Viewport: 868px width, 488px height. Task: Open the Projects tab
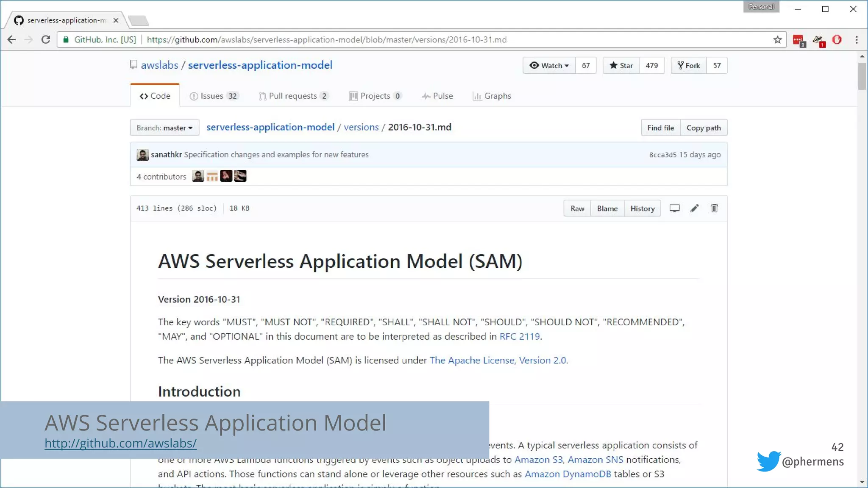tap(375, 96)
